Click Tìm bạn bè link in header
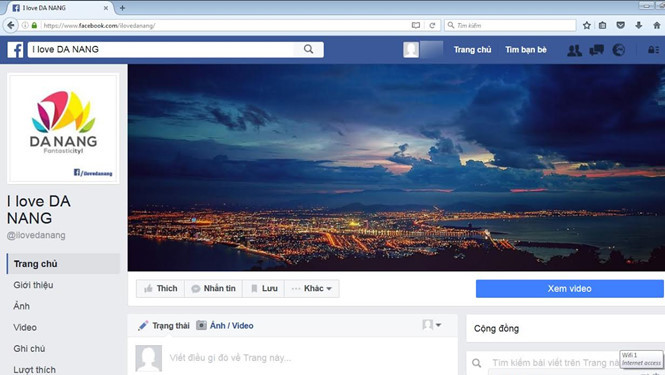The image size is (665, 375). click(x=526, y=50)
